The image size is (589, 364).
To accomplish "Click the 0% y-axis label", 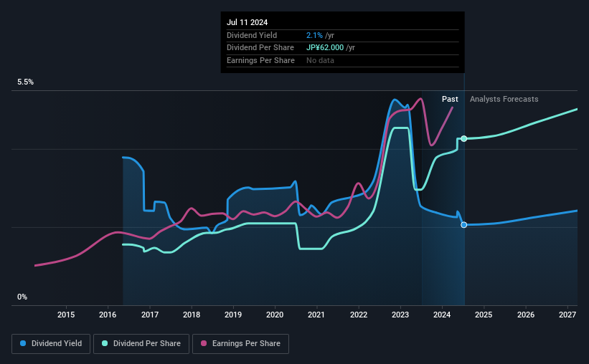I will pyautogui.click(x=22, y=297).
